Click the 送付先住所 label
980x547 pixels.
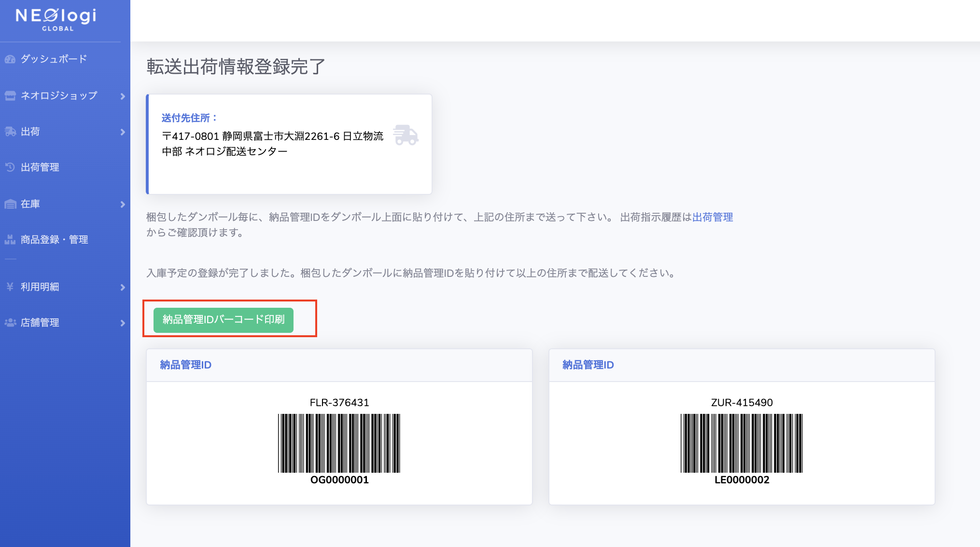point(189,118)
